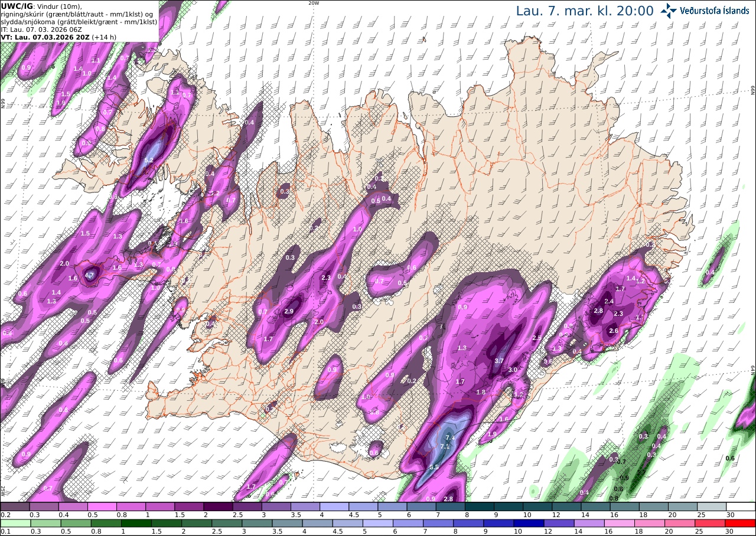This screenshot has height=536, width=756.
Task: Click the 2.4 precipitation value in the east
Action: coord(610,301)
